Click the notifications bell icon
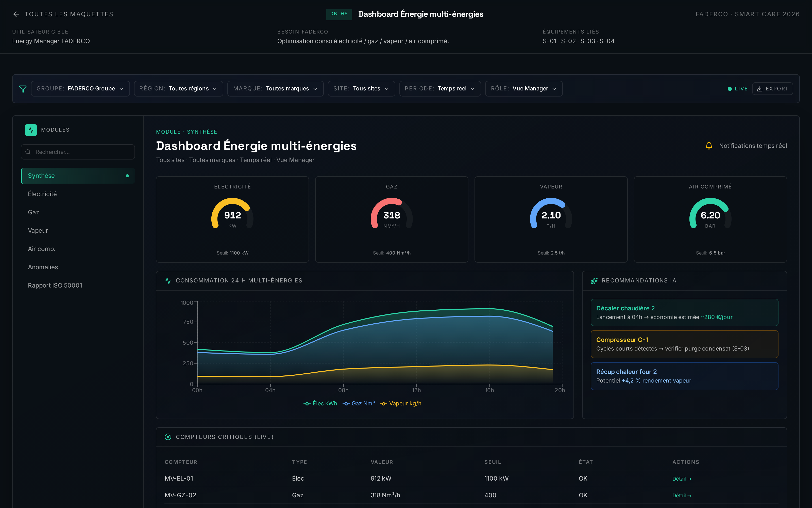The height and width of the screenshot is (508, 812). (709, 146)
